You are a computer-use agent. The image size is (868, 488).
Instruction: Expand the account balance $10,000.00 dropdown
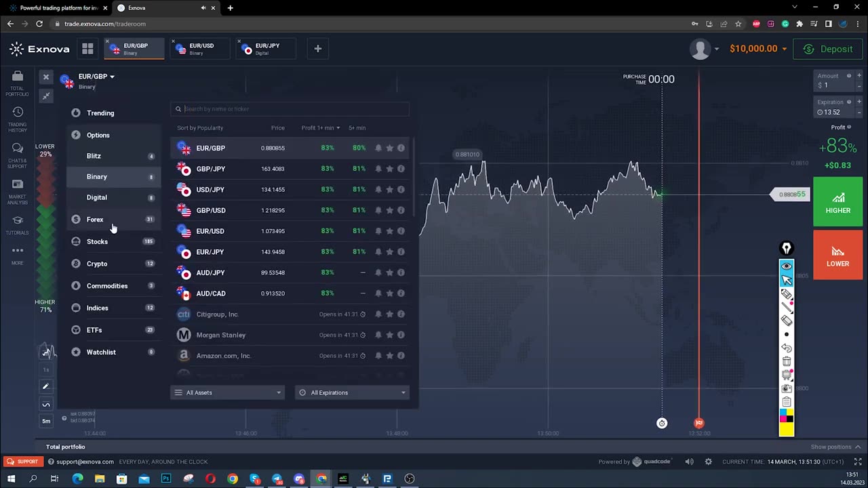click(x=758, y=49)
